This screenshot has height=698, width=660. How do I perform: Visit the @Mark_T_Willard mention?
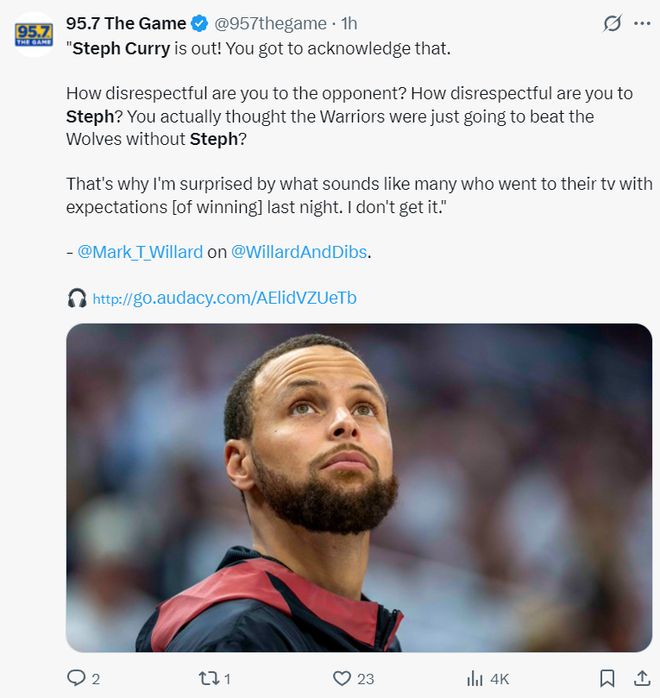[x=140, y=252]
